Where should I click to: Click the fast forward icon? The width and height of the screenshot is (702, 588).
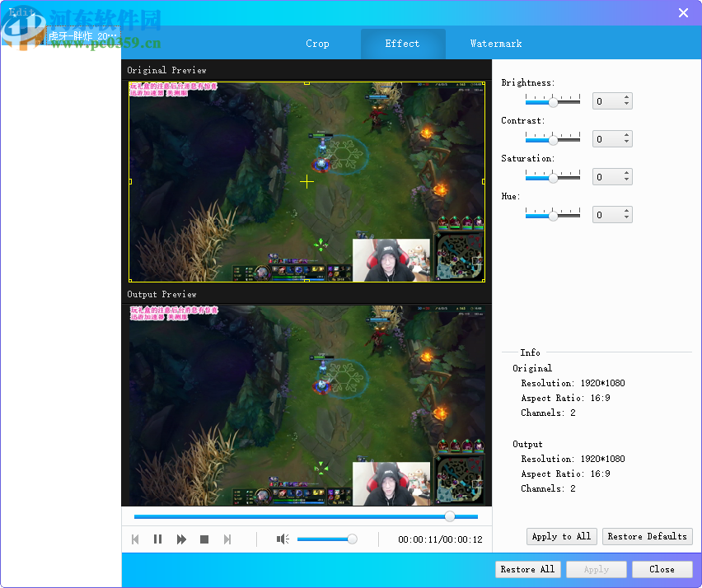(x=181, y=539)
